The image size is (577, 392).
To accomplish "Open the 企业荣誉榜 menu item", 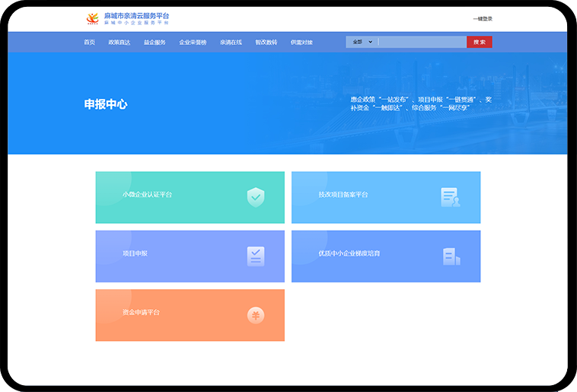I will click(x=193, y=43).
